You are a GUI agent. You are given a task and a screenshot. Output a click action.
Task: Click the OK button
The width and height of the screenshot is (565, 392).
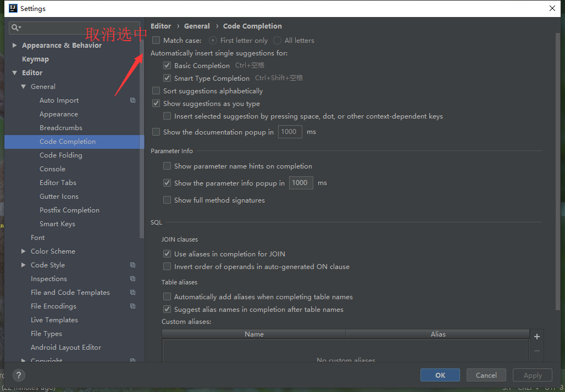[x=440, y=375]
